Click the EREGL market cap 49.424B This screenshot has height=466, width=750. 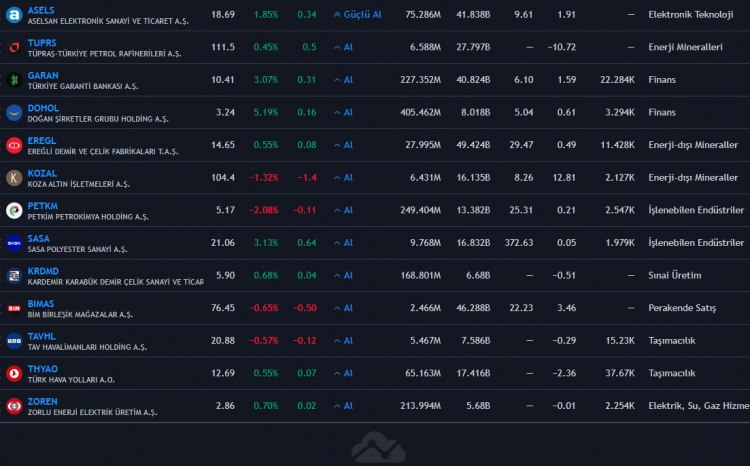(x=473, y=145)
